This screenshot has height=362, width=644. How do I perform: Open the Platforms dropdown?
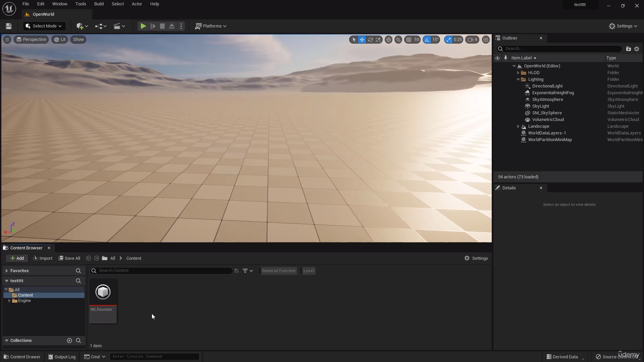point(211,26)
